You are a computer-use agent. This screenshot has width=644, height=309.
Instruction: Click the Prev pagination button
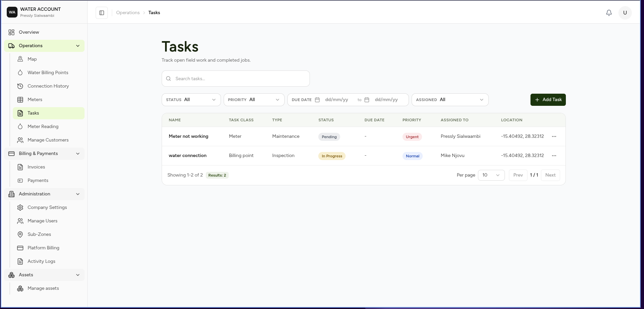coord(518,175)
